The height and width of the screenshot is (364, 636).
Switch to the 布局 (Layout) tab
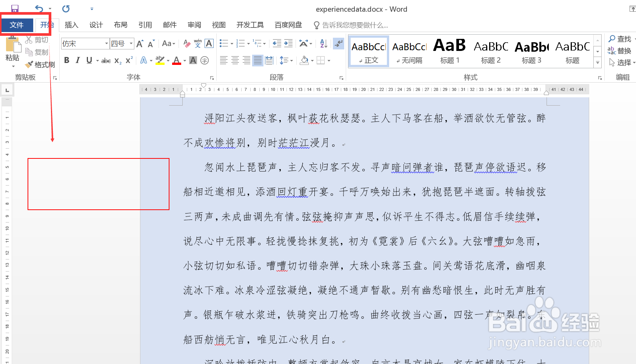pyautogui.click(x=120, y=25)
